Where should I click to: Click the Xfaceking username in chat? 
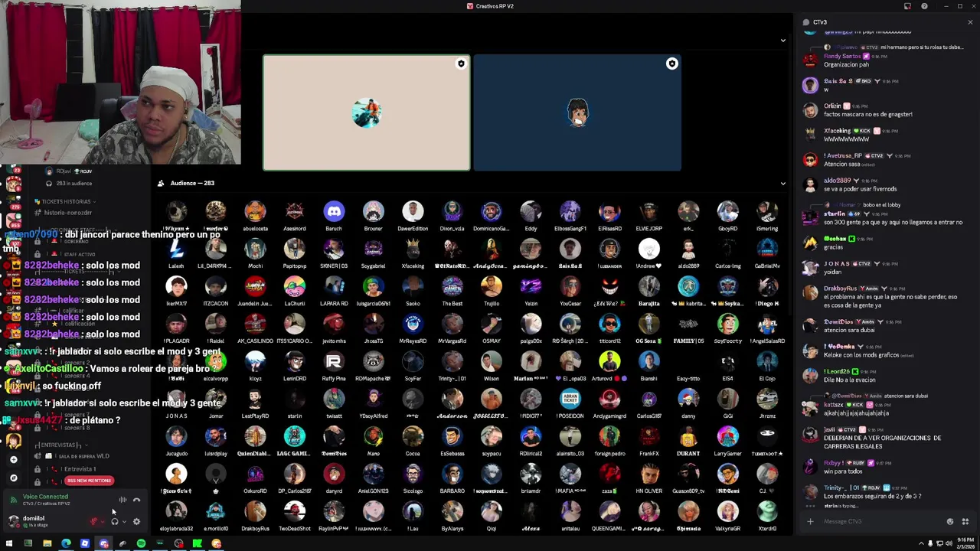point(838,131)
